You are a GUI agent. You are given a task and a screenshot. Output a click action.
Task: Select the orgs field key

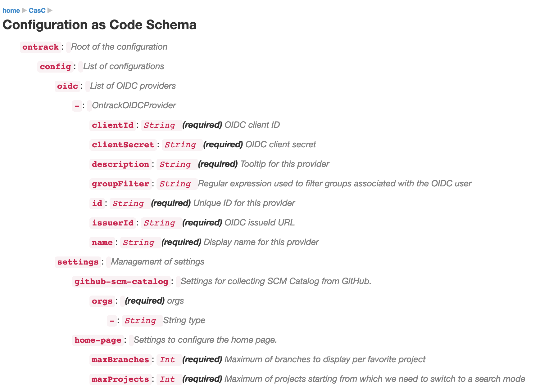(102, 301)
